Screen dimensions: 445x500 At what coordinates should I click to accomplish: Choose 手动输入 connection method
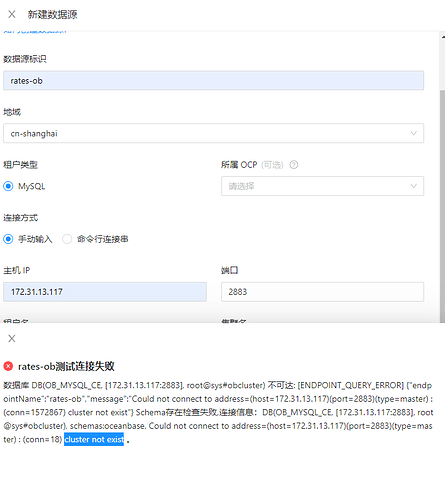pyautogui.click(x=8, y=239)
